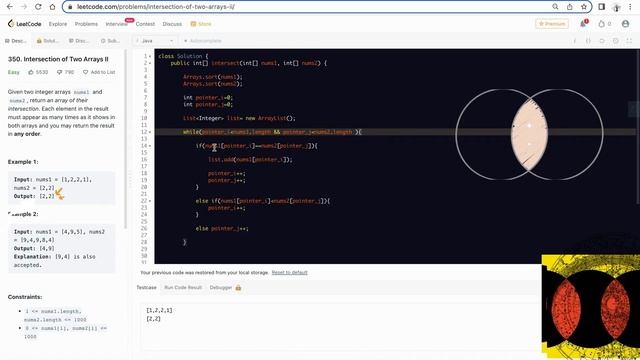
Task: Open the browser three-dot menu
Action: point(630,7)
